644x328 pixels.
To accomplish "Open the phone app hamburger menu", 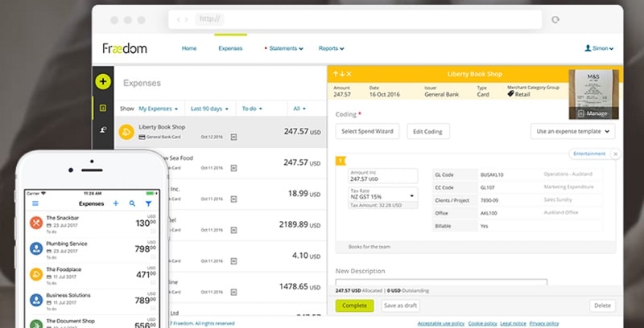I will (35, 203).
